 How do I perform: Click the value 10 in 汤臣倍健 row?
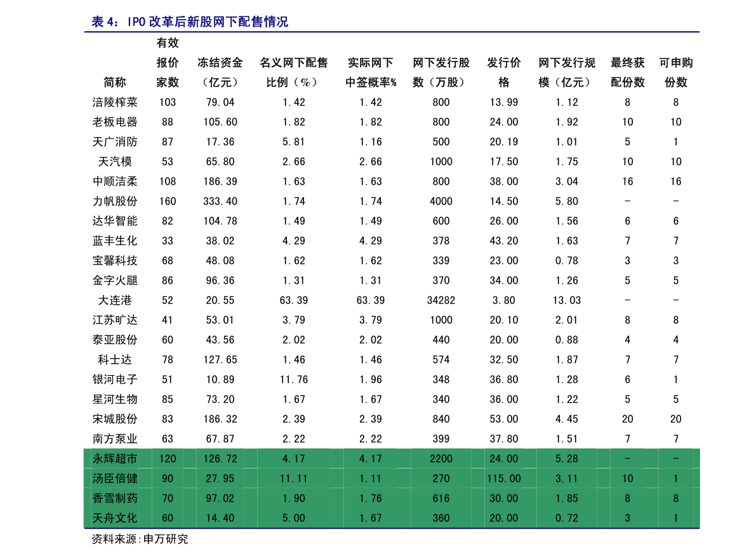(x=627, y=478)
